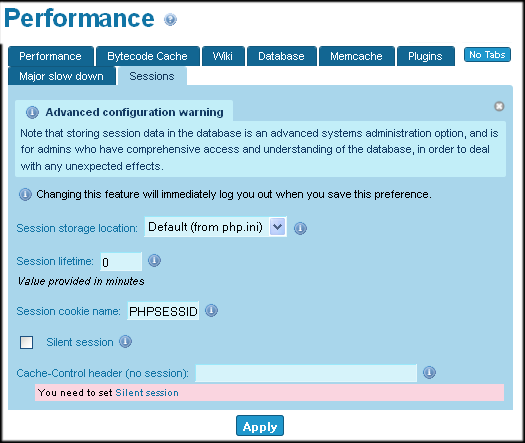Click the Session lifetime input field
The image size is (525, 443).
(x=121, y=262)
